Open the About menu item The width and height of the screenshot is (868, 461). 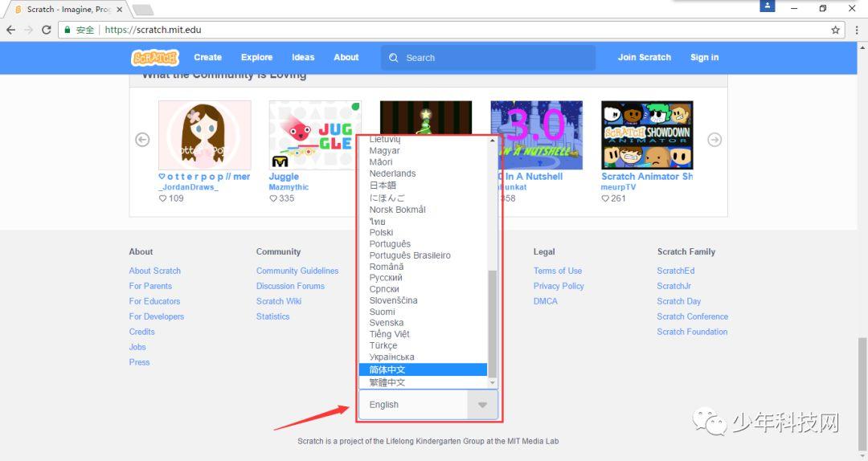tap(346, 57)
